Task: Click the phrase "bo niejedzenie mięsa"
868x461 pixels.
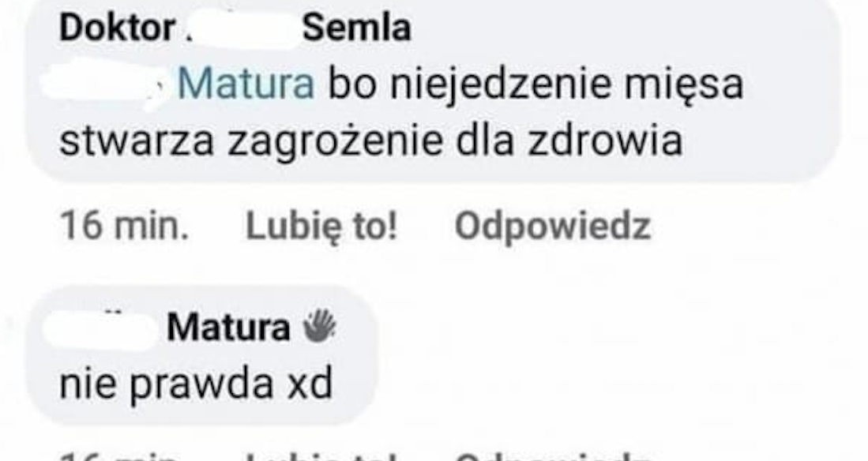Action: pos(535,84)
